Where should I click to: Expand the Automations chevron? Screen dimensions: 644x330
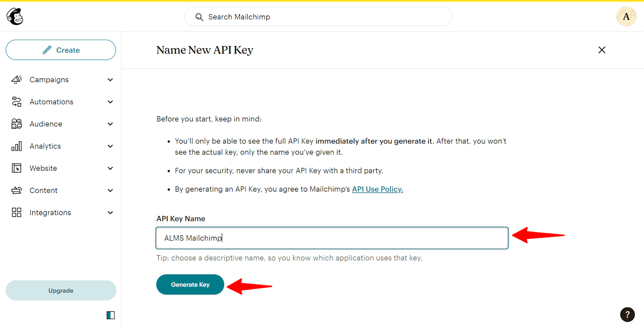[x=110, y=102]
